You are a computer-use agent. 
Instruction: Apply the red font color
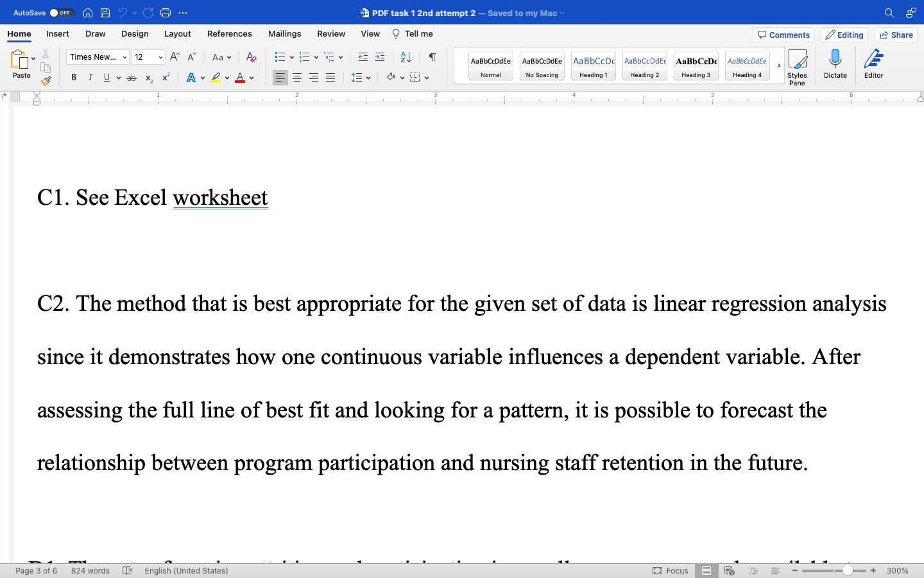[240, 78]
